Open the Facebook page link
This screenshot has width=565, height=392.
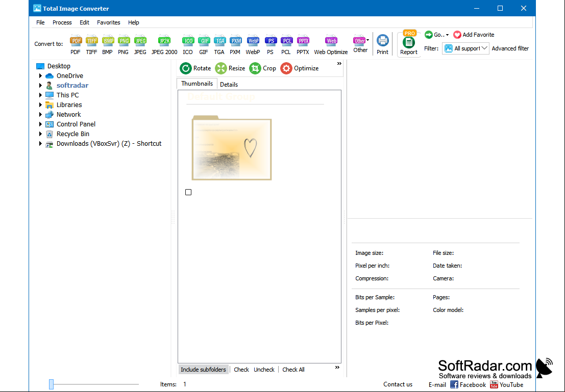(468, 384)
